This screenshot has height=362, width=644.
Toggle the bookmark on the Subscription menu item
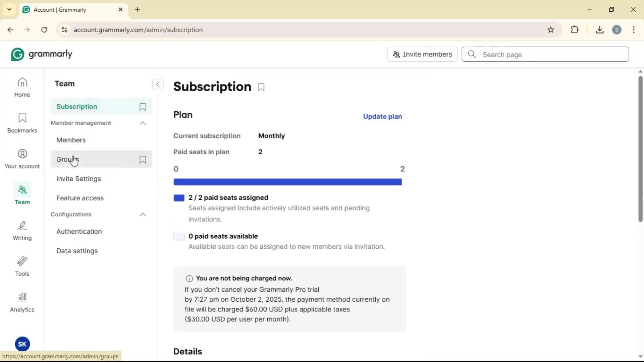coord(143,107)
